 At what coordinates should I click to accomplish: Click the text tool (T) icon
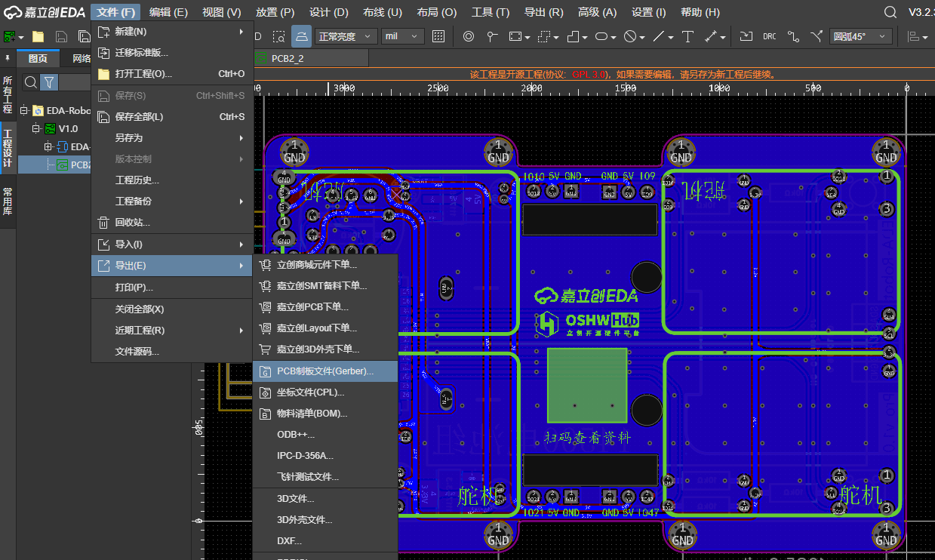click(x=687, y=36)
